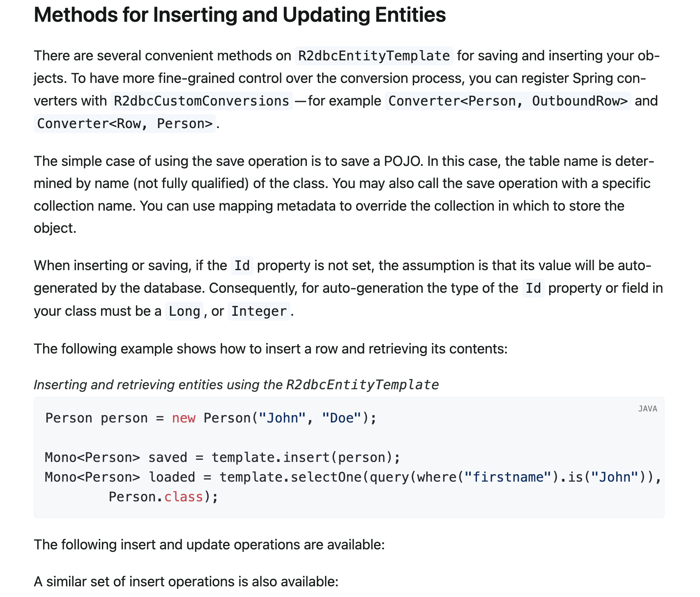This screenshot has height=597, width=700.
Task: Click the JAVA language label on code block
Action: pos(647,409)
